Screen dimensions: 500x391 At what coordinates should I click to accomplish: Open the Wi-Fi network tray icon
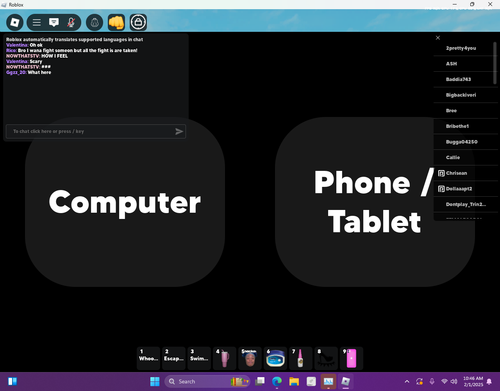coord(444,381)
